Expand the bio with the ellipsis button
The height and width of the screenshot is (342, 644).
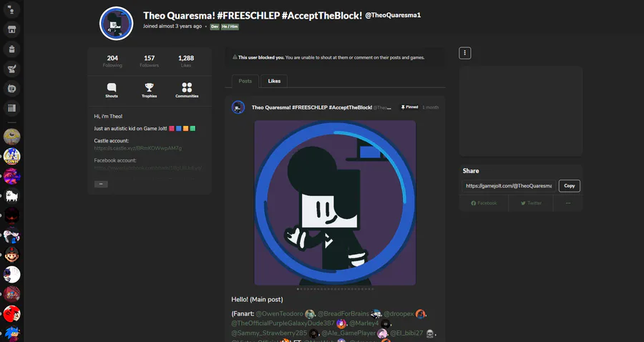click(x=101, y=185)
